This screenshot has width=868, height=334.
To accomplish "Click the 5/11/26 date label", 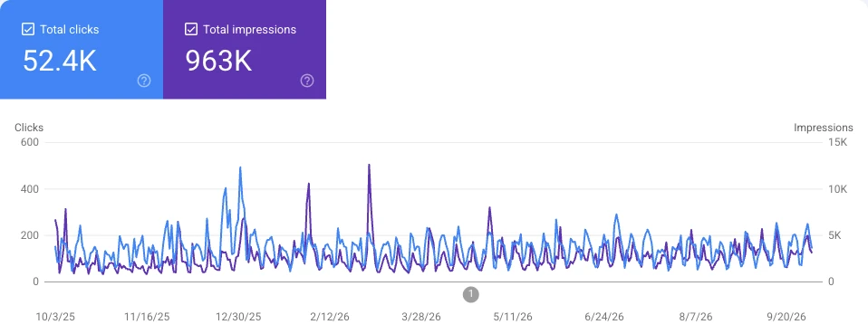I will pyautogui.click(x=513, y=317).
